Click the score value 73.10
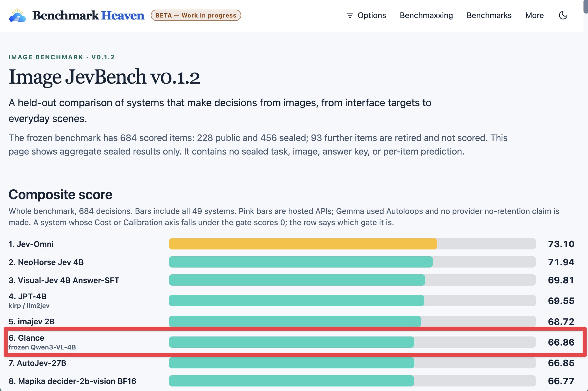The image size is (588, 391). [561, 244]
